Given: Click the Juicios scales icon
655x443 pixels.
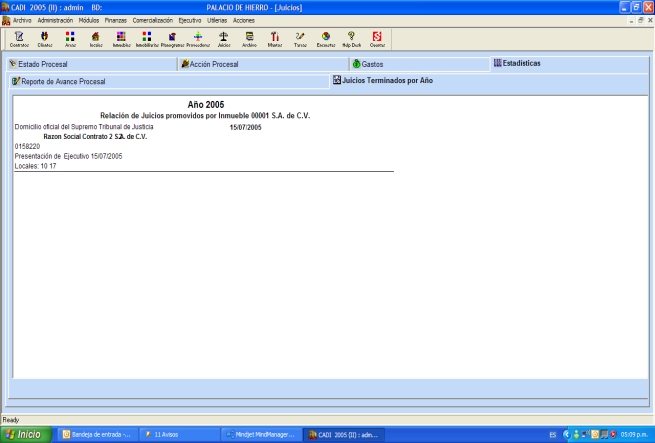Looking at the screenshot, I should tap(224, 39).
